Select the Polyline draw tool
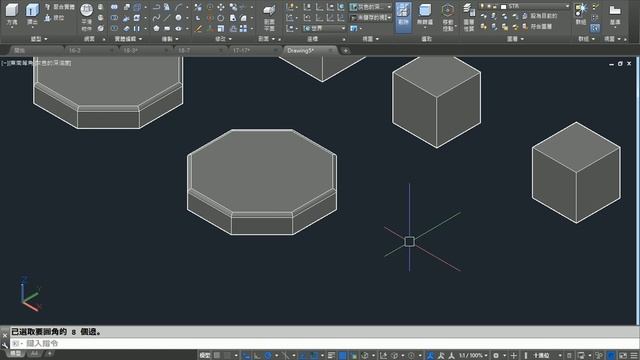The width and height of the screenshot is (640, 360). [156, 7]
